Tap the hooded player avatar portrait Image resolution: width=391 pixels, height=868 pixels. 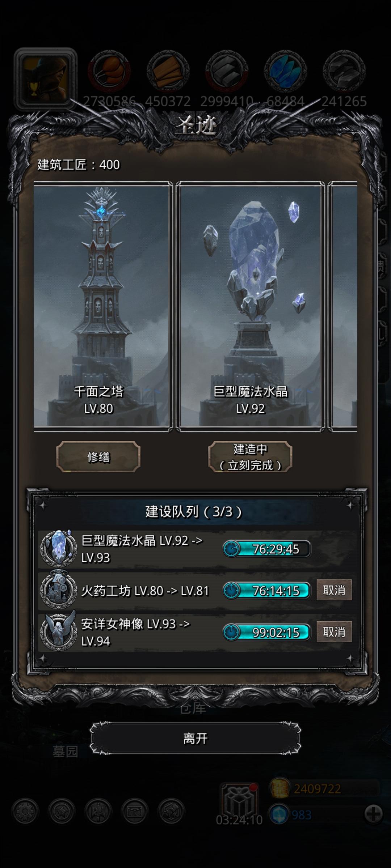click(x=46, y=79)
